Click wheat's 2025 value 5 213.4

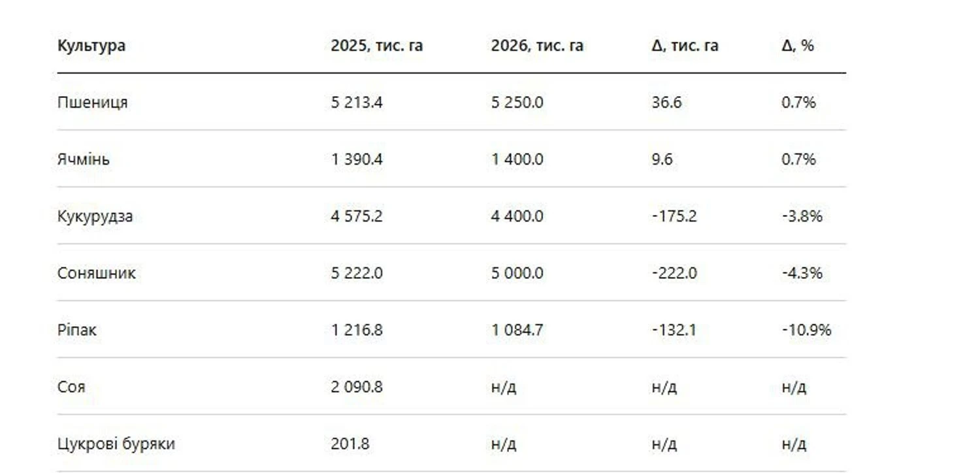357,103
